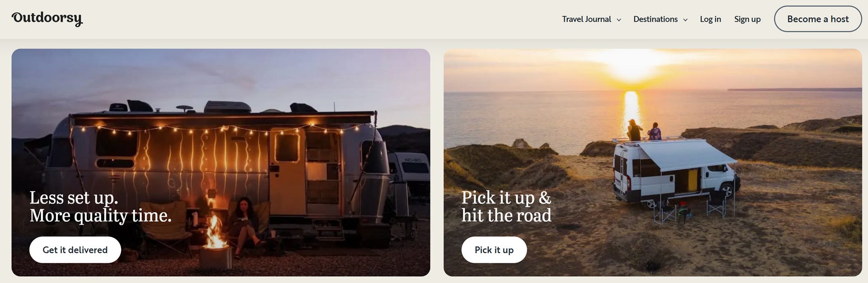The image size is (868, 283).
Task: Click the two people on the van roof
Action: [x=644, y=130]
